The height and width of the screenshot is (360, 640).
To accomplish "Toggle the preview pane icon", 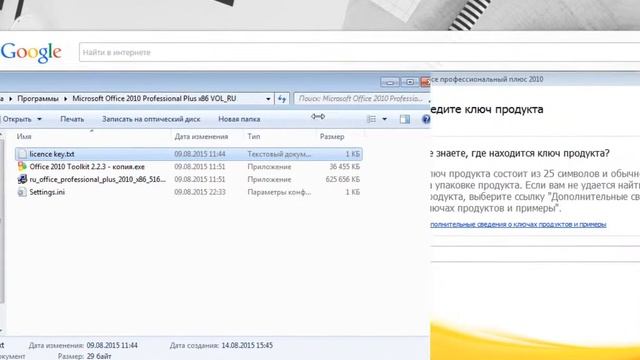I will tap(404, 119).
